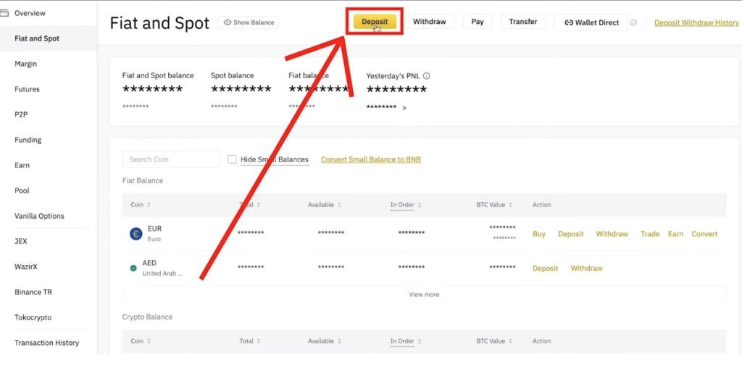The image size is (744, 369).
Task: Click the Fiat Balance heading text
Action: (142, 181)
